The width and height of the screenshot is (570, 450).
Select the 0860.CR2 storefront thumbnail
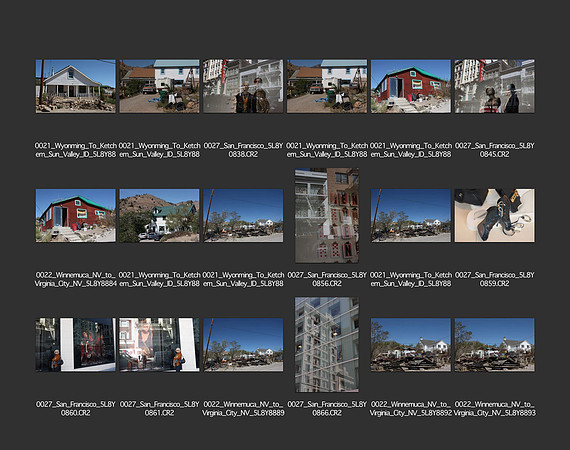76,345
